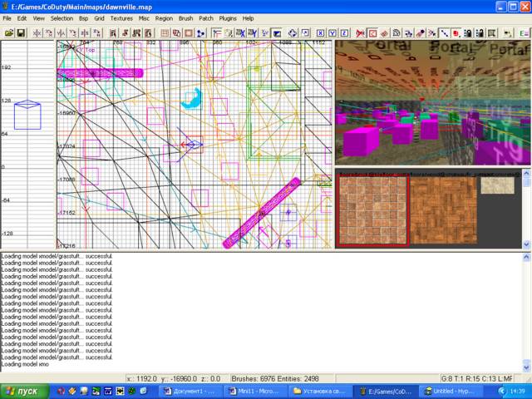Click the Open map folder icon

pos(9,33)
